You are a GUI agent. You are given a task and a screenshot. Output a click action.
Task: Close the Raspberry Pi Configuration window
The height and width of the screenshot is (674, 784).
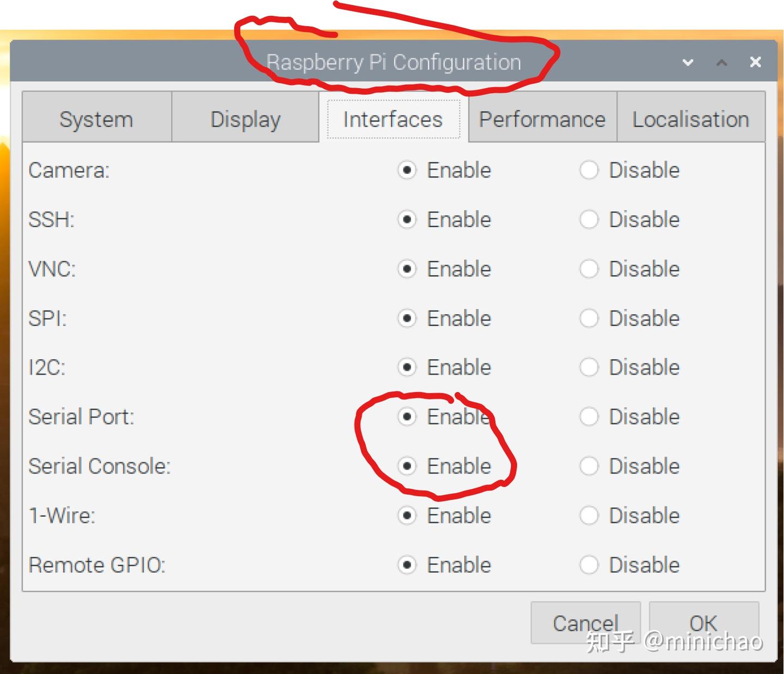pos(755,62)
